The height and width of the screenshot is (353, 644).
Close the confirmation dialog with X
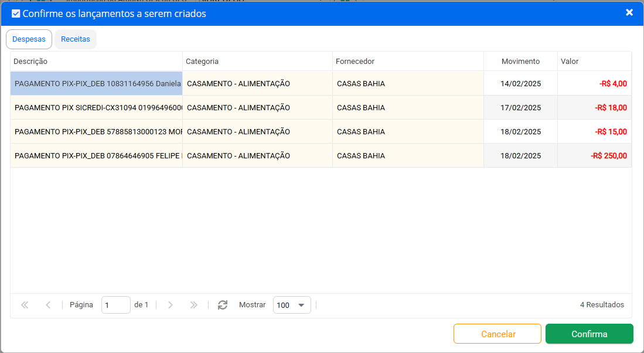(629, 12)
